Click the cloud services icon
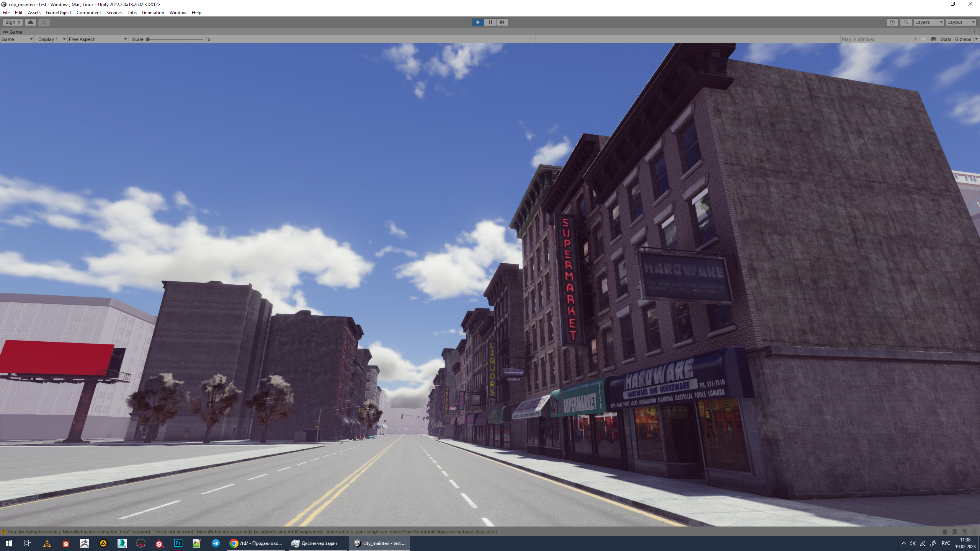Image resolution: width=980 pixels, height=551 pixels. [x=31, y=22]
